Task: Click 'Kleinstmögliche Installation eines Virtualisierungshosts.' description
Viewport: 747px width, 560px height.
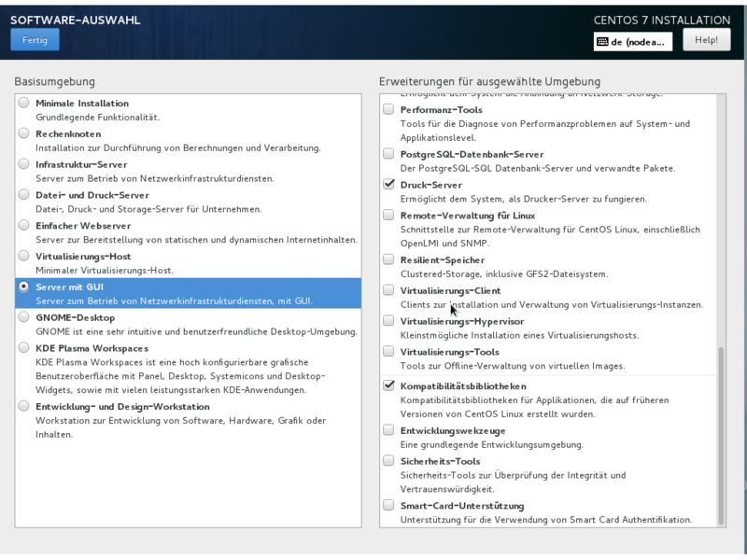Action: [x=520, y=336]
